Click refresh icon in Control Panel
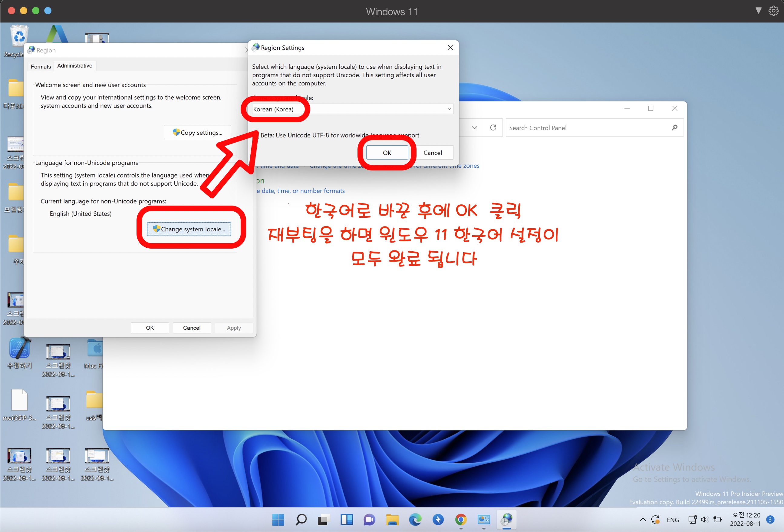The height and width of the screenshot is (532, 784). pyautogui.click(x=493, y=127)
